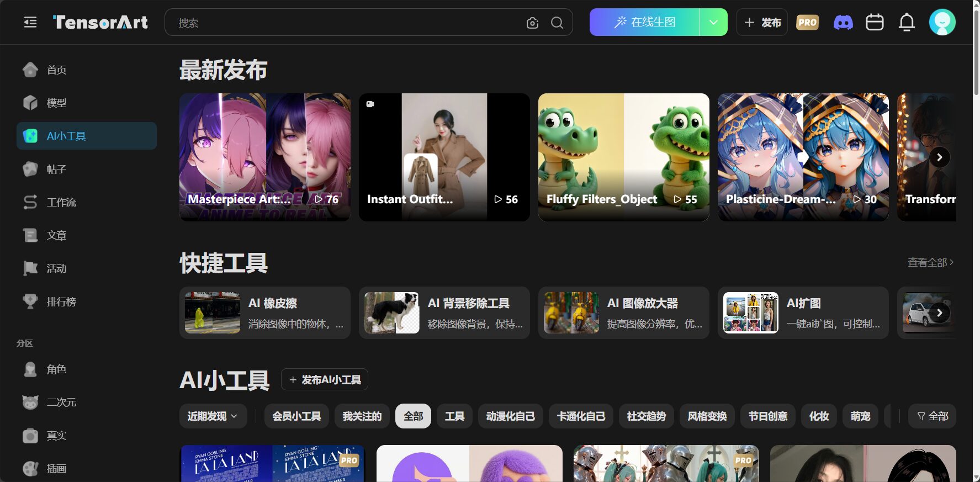Open the AI扩图 tool card

[x=803, y=312]
